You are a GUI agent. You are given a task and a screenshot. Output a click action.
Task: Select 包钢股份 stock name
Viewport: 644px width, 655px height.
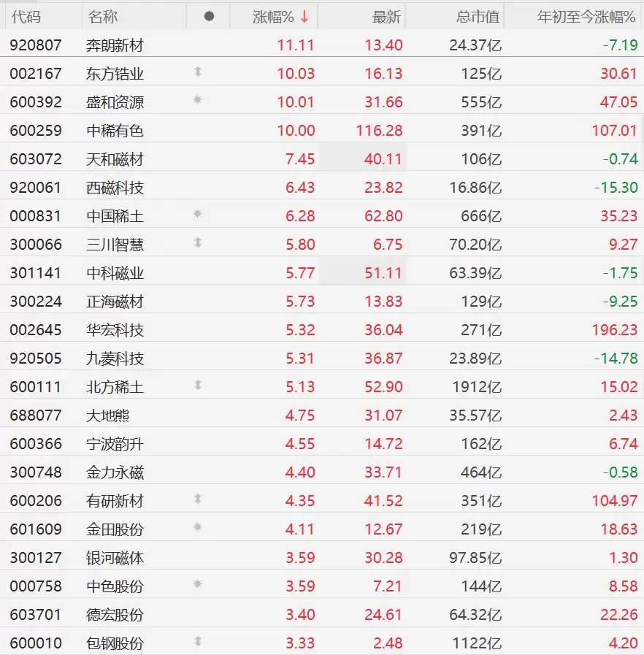coord(115,643)
